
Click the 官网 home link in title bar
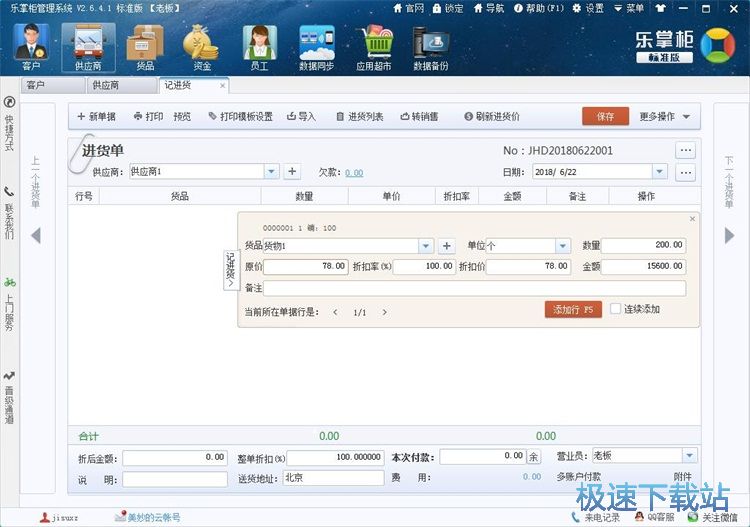click(408, 8)
